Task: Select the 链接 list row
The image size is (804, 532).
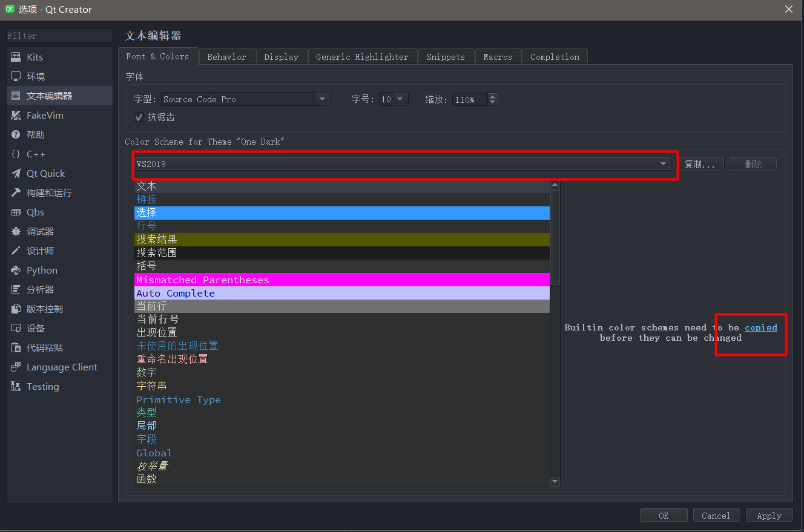Action: coord(342,200)
